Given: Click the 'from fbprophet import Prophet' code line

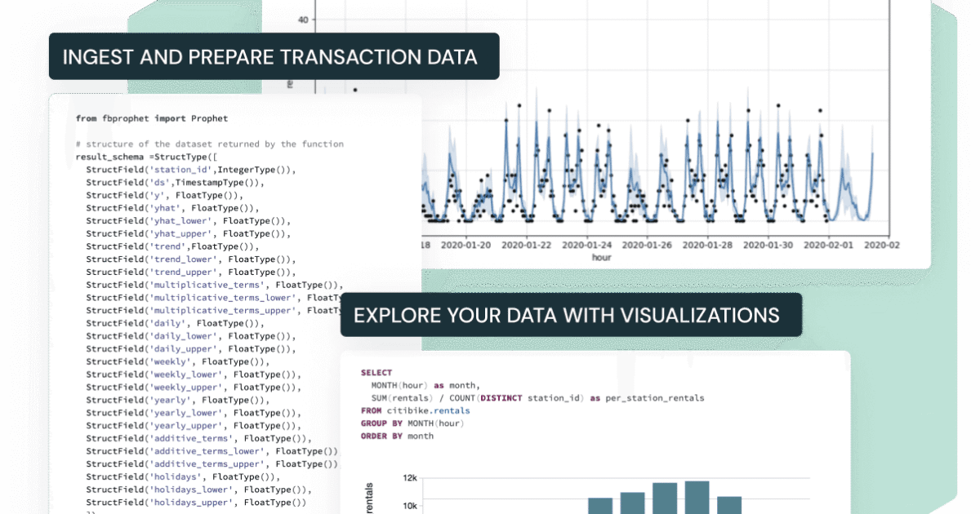Looking at the screenshot, I should tap(152, 118).
